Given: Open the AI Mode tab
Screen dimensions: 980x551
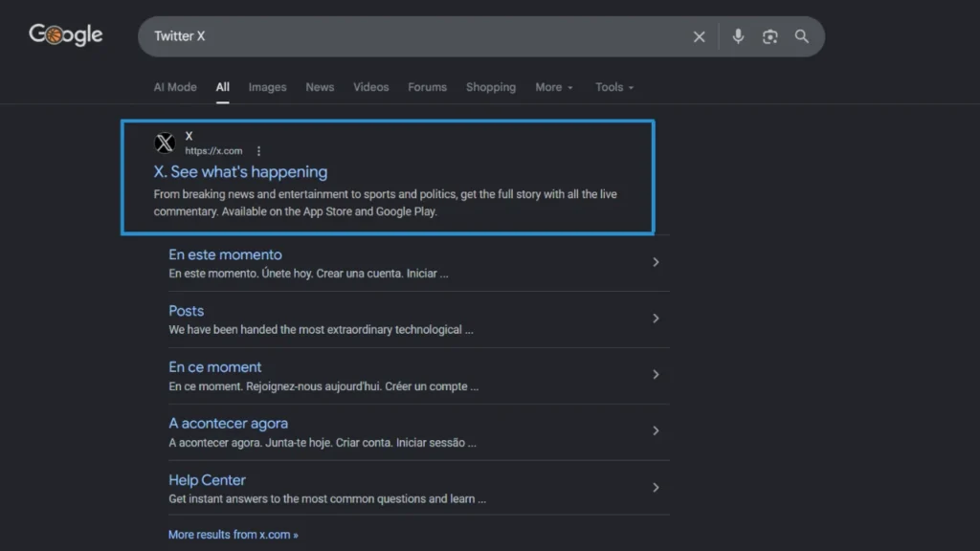Looking at the screenshot, I should tap(175, 87).
